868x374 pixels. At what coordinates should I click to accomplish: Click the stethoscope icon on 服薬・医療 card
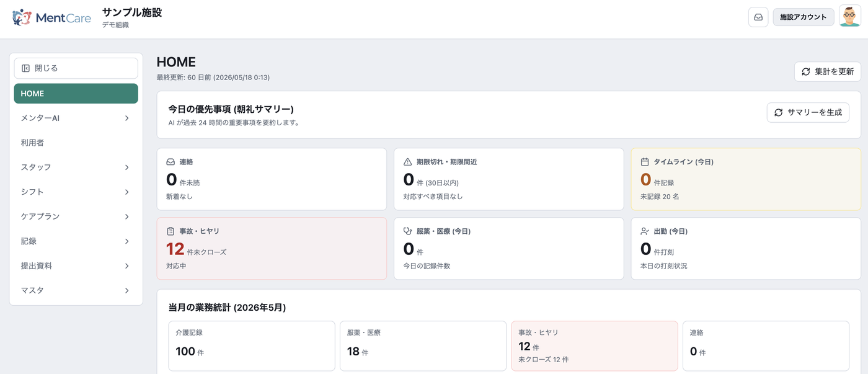click(x=407, y=231)
